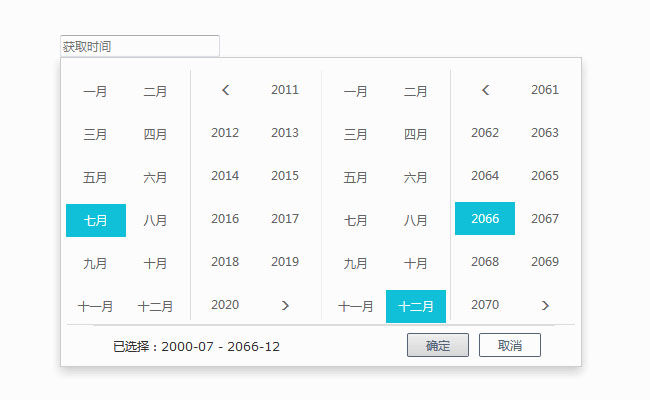Viewport: 650px width, 400px height.
Task: Pick the highlighted year 2066
Action: click(x=485, y=219)
